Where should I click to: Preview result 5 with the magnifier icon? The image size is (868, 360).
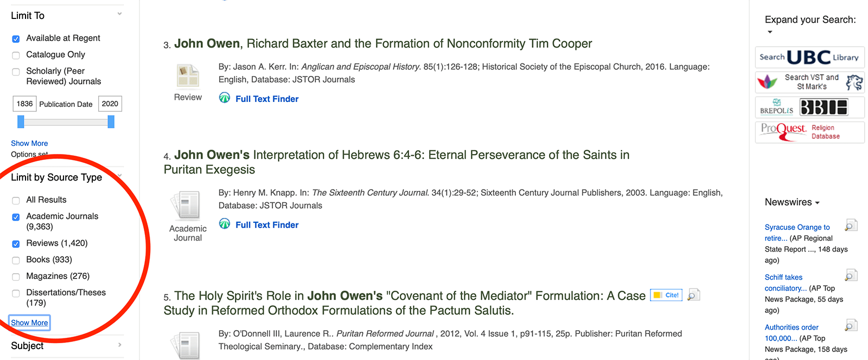click(693, 295)
